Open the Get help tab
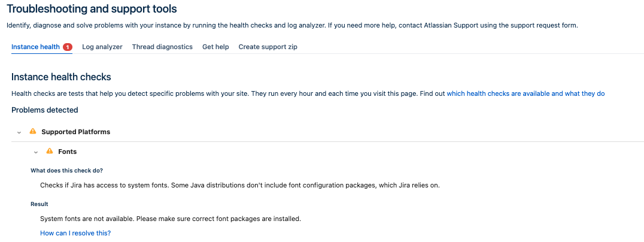The width and height of the screenshot is (644, 242). click(x=215, y=47)
